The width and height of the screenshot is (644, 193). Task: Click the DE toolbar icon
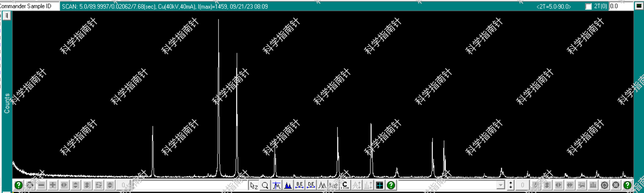(311, 185)
